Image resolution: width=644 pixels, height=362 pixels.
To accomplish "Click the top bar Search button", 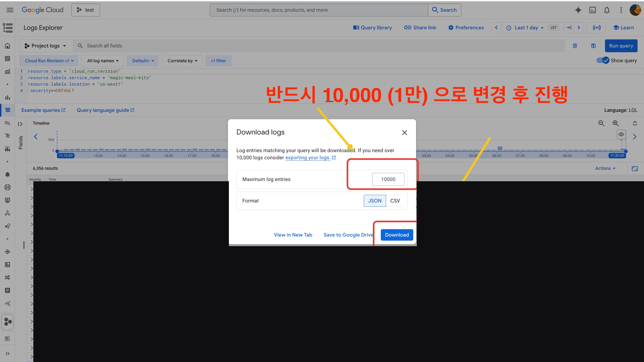I will pyautogui.click(x=444, y=10).
